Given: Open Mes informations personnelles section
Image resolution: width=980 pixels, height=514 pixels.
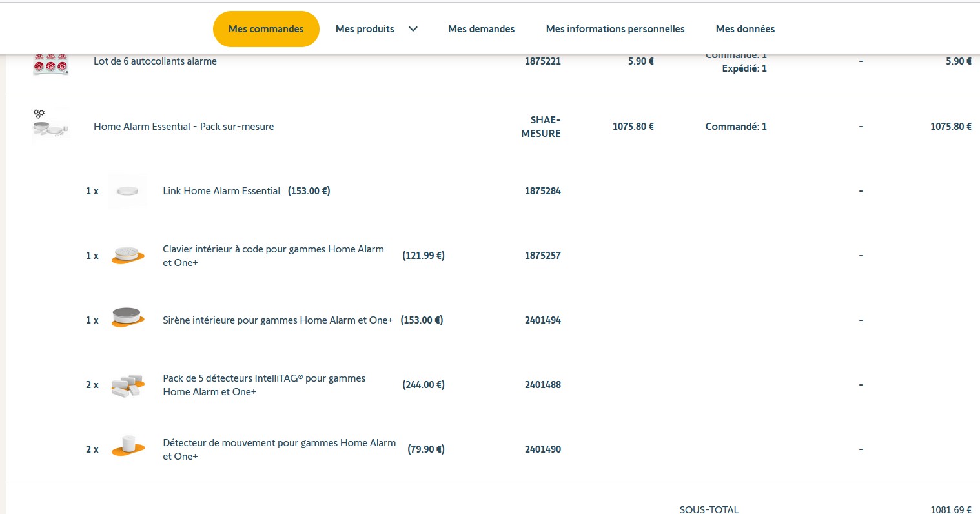Looking at the screenshot, I should click(615, 29).
